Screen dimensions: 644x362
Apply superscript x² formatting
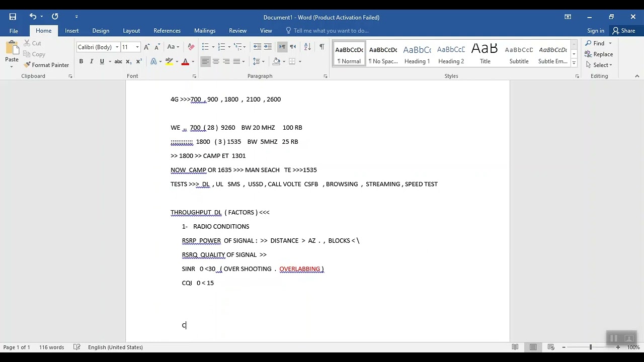pyautogui.click(x=139, y=61)
